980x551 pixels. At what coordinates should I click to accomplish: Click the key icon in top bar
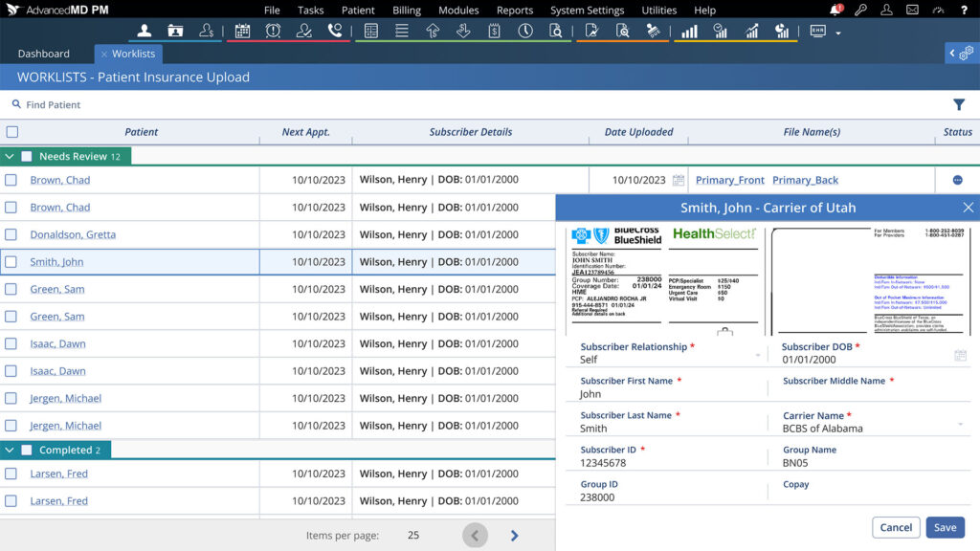[x=860, y=11]
